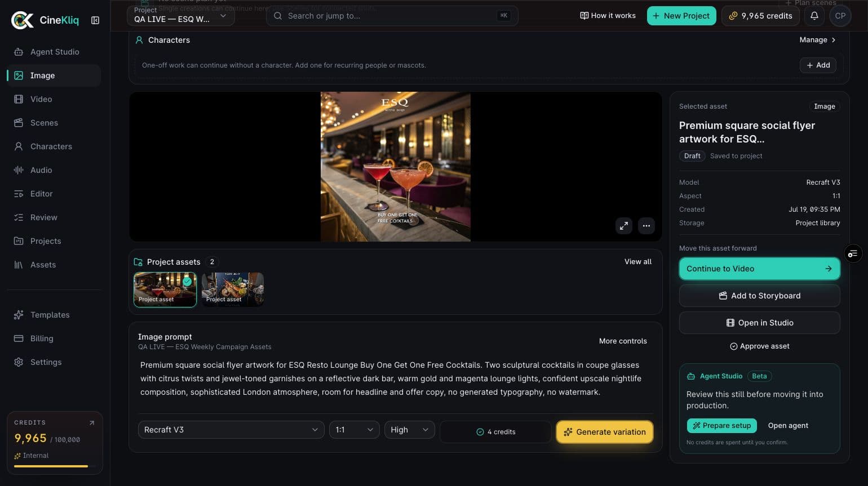This screenshot has width=868, height=486.
Task: Select the cocktail project asset thumbnail
Action: tap(165, 289)
